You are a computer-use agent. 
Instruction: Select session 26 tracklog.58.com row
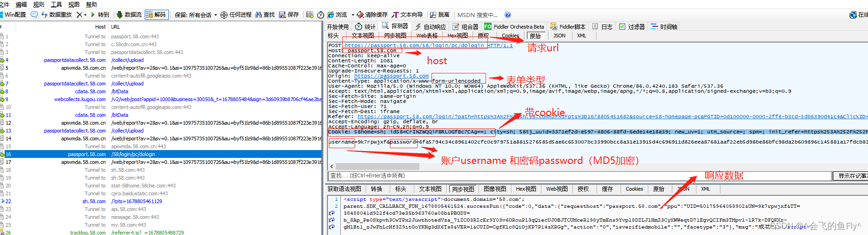click(x=161, y=232)
